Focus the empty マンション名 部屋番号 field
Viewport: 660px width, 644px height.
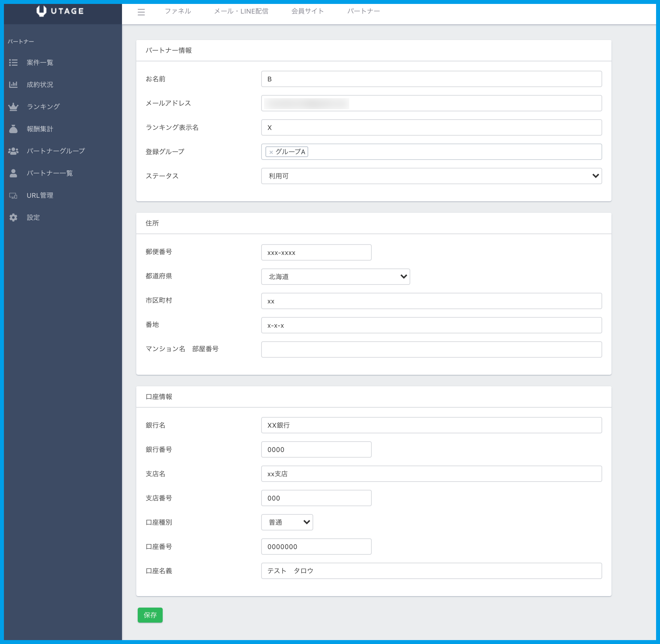click(431, 349)
